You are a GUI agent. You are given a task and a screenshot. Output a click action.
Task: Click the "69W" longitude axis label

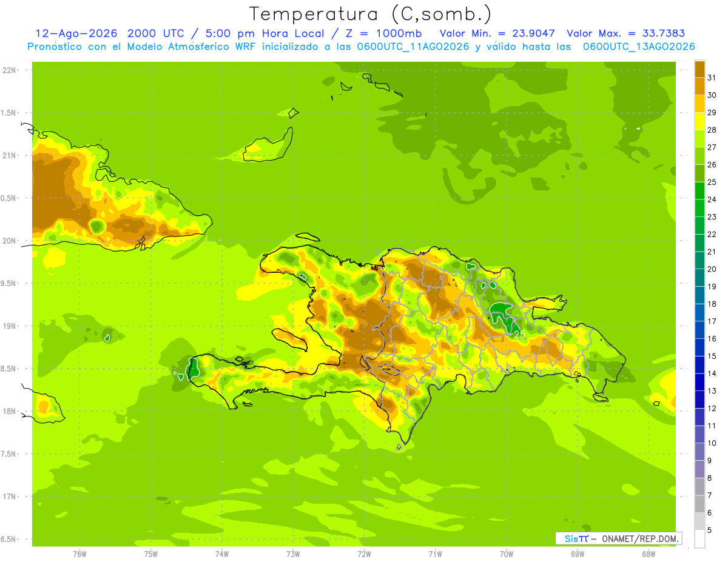(578, 554)
